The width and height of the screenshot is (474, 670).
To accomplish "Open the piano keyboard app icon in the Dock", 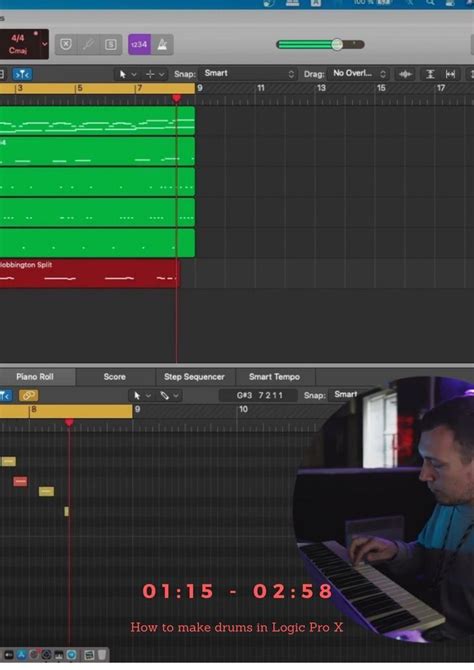I will [x=59, y=655].
